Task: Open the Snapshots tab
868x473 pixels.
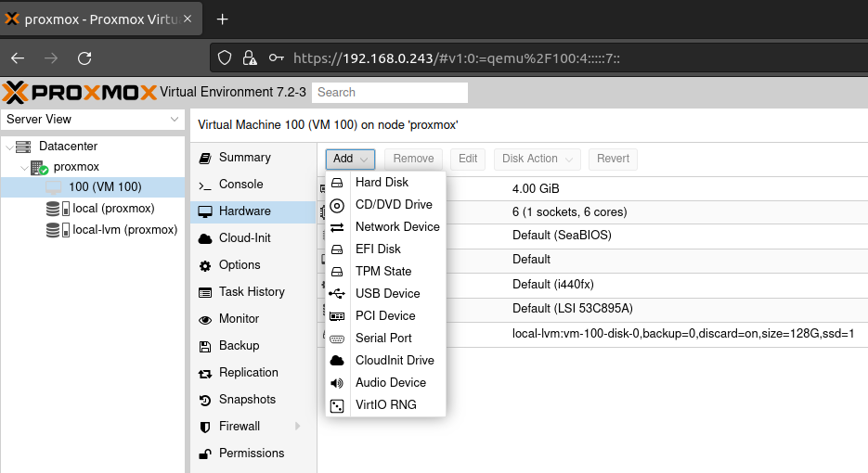Action: tap(247, 400)
